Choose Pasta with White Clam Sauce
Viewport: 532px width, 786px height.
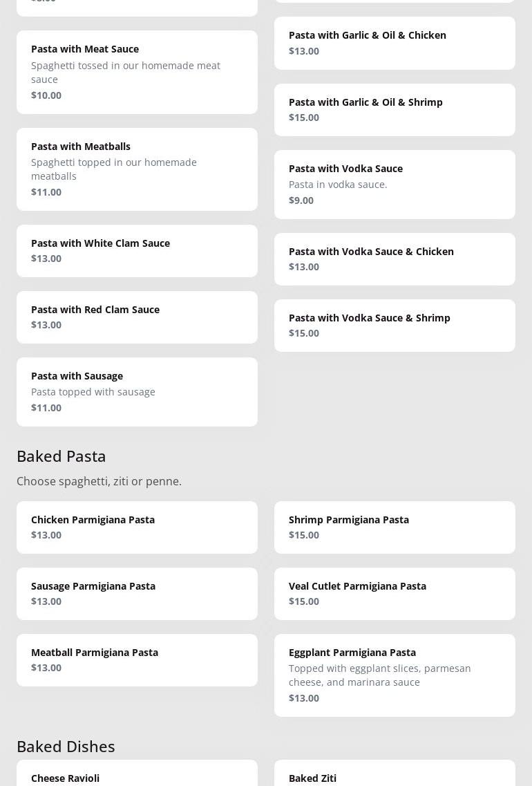[137, 250]
